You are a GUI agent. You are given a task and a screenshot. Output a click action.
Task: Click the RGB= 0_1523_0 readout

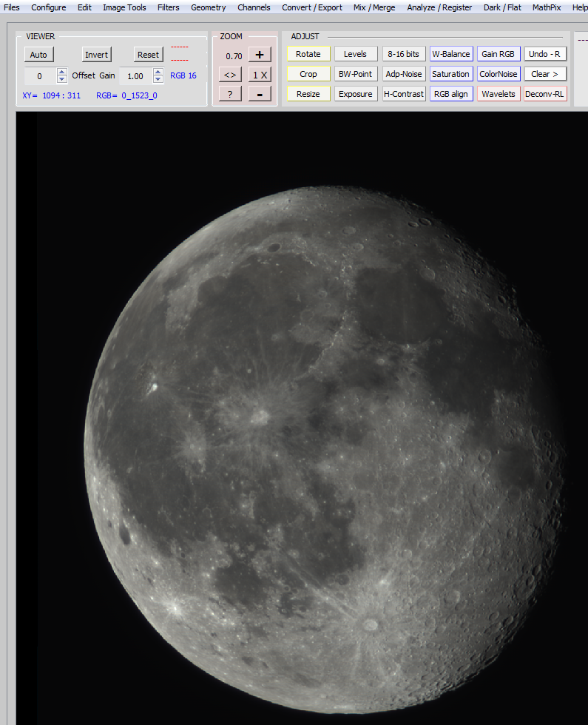point(126,95)
